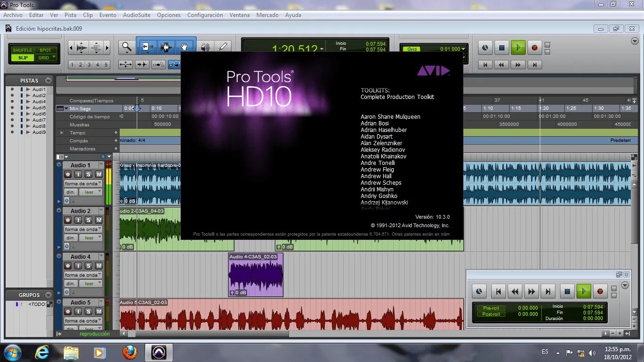Select the Trim tool
The width and height of the screenshot is (644, 362).
pos(148,47)
